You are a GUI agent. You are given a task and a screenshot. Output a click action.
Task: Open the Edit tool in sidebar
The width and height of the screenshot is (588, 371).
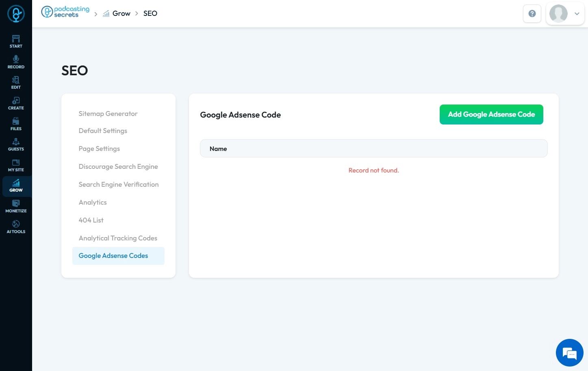click(16, 83)
